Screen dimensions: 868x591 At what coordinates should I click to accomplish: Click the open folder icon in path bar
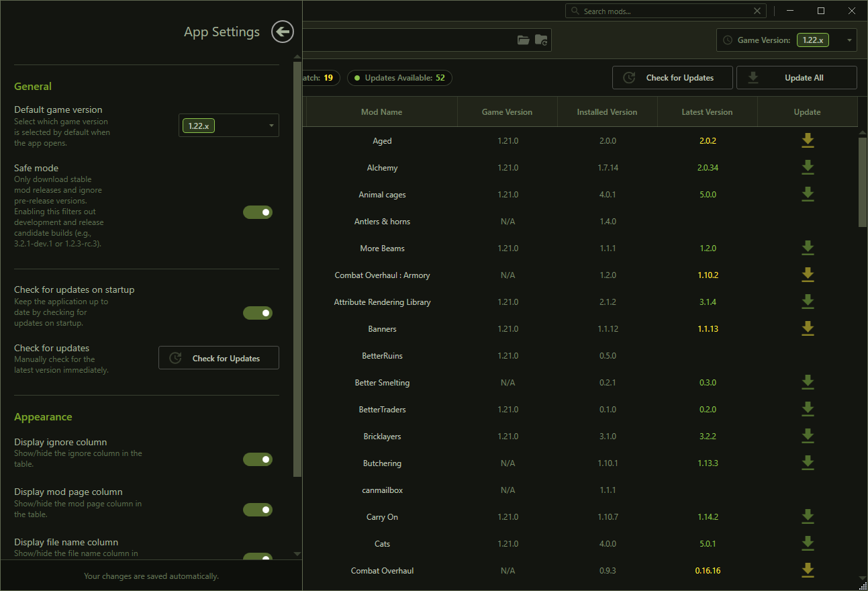coord(524,40)
